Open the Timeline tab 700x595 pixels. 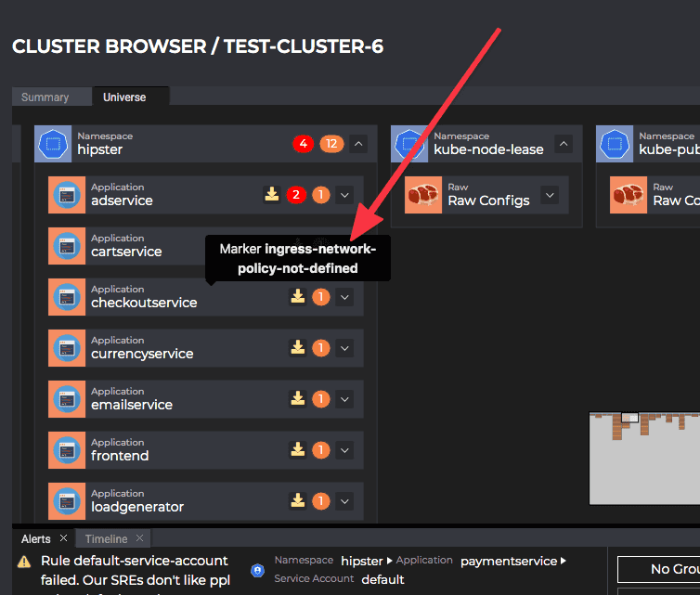pyautogui.click(x=106, y=538)
